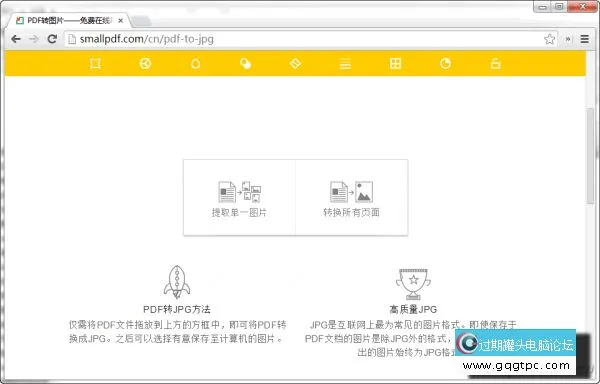This screenshot has width=600, height=384.
Task: Open the Chrome hamburger menu
Action: pos(584,39)
